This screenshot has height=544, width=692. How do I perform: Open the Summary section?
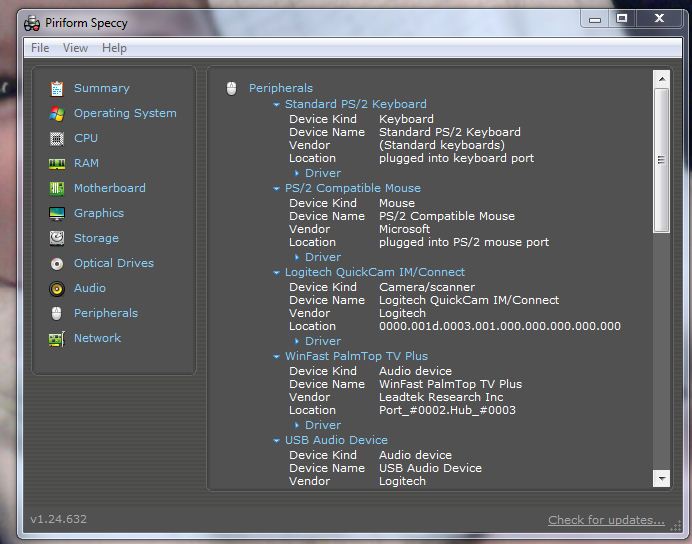click(x=102, y=88)
